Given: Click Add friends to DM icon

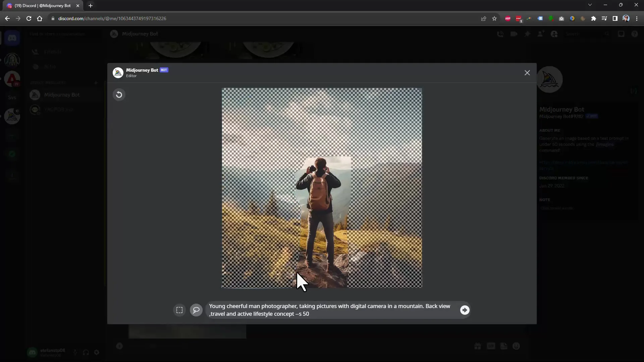Looking at the screenshot, I should tap(541, 34).
